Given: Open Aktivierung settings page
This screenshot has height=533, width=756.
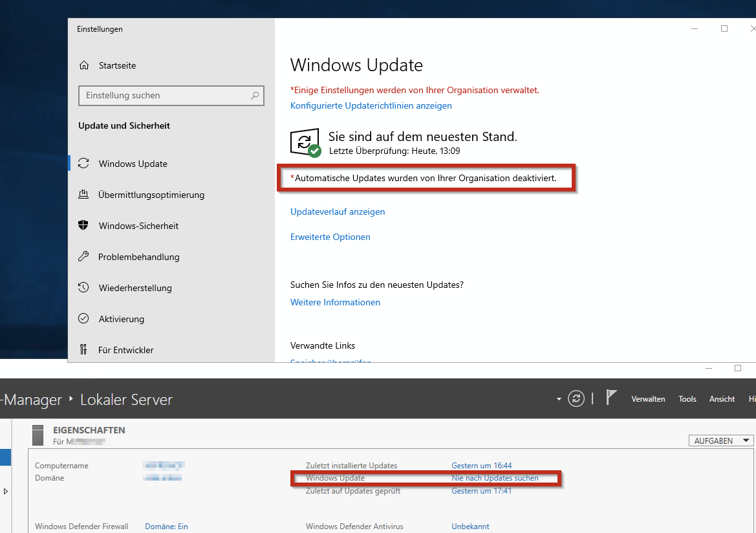Looking at the screenshot, I should [x=121, y=319].
